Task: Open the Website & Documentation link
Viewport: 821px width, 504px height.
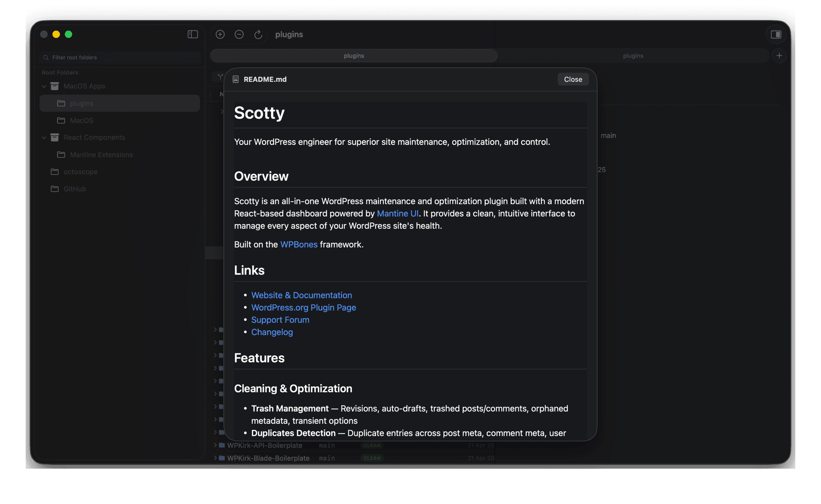Action: (x=302, y=295)
